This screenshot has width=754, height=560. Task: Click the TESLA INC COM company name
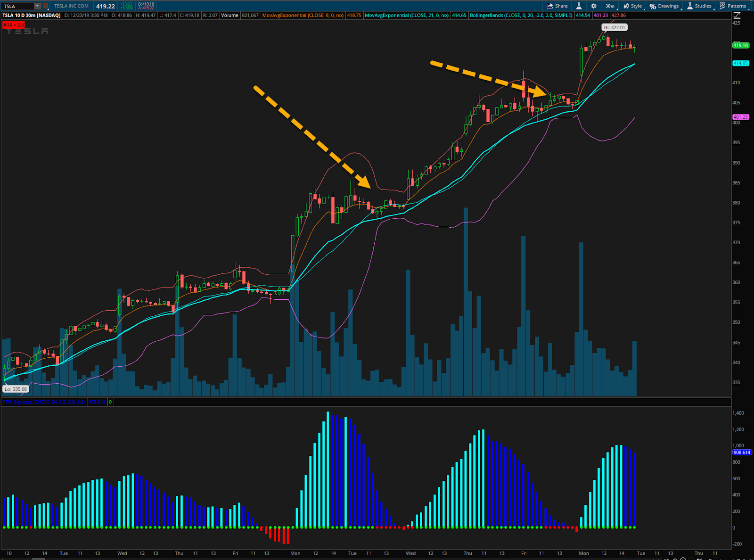71,6
